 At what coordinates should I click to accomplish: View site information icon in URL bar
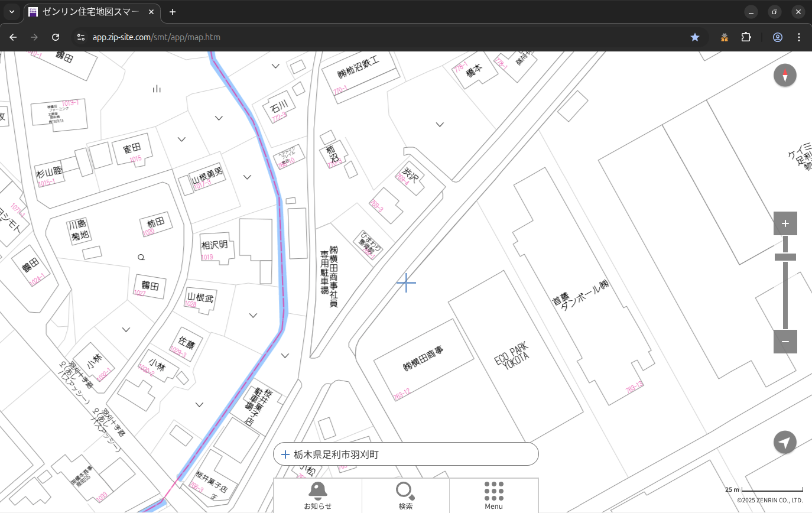coord(81,37)
